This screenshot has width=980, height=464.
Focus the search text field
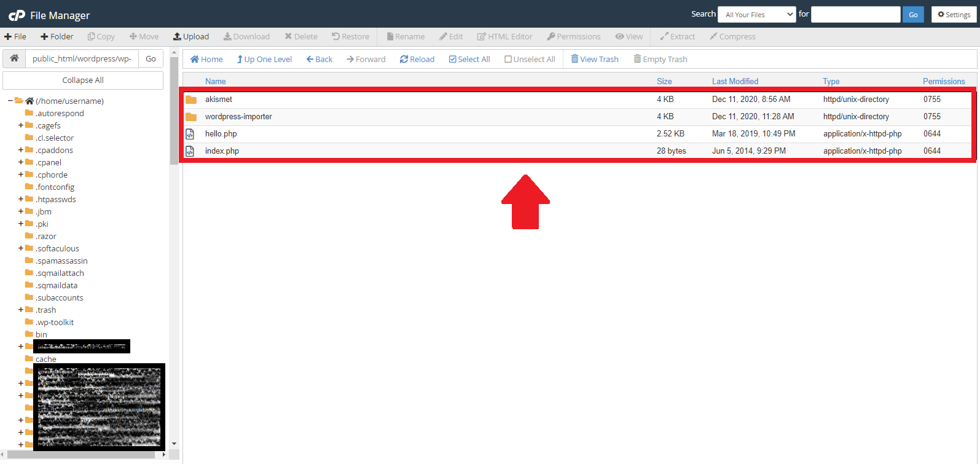856,15
